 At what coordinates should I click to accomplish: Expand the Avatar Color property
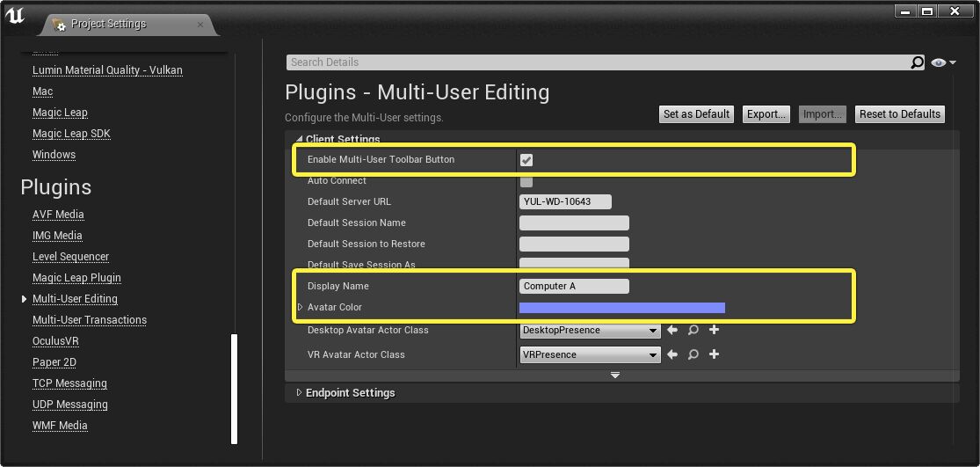[300, 307]
